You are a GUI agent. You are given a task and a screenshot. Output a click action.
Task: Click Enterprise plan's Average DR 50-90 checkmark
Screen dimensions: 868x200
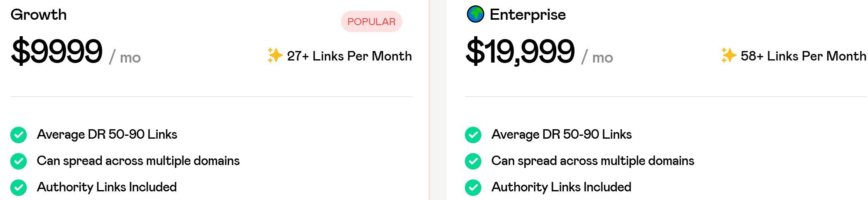coord(473,135)
